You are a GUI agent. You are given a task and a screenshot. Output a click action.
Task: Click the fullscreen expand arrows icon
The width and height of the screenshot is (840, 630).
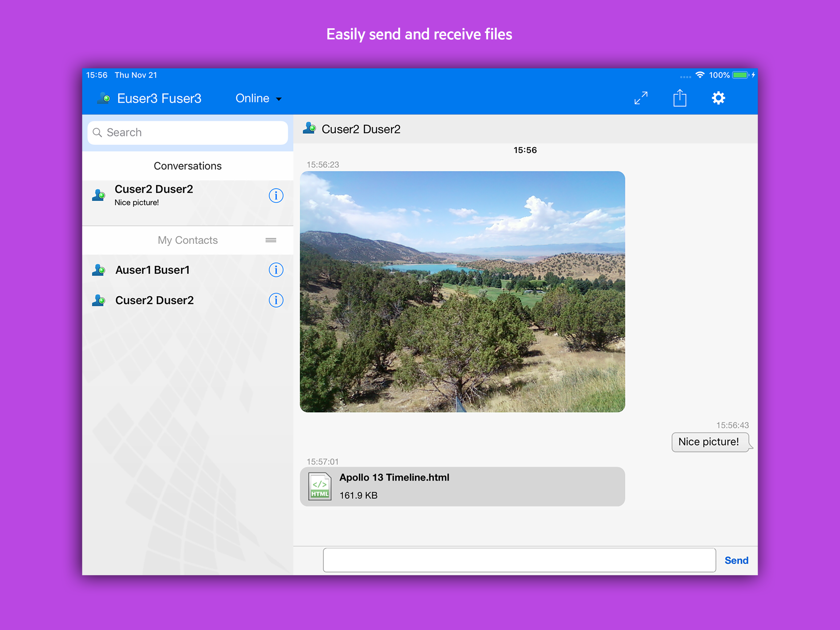tap(641, 98)
